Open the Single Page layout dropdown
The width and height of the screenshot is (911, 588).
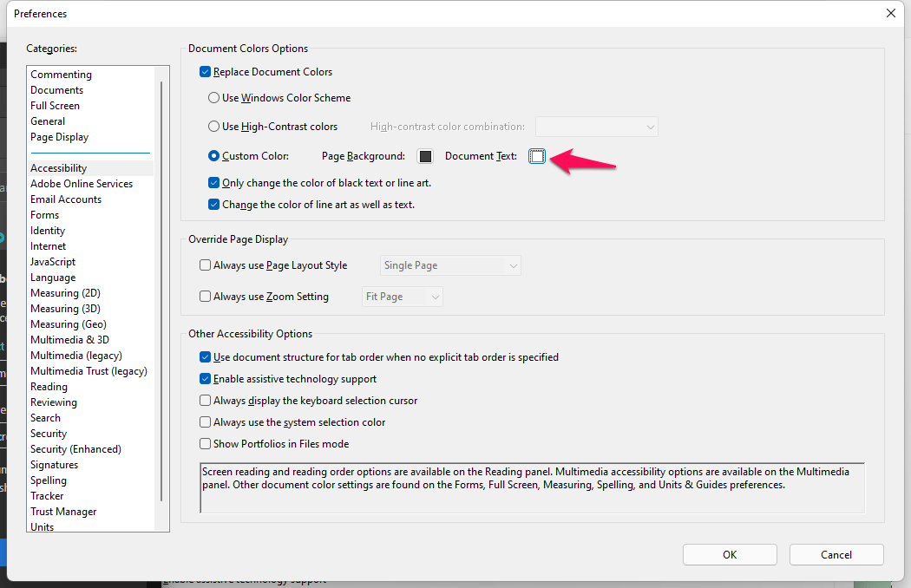[x=450, y=265]
